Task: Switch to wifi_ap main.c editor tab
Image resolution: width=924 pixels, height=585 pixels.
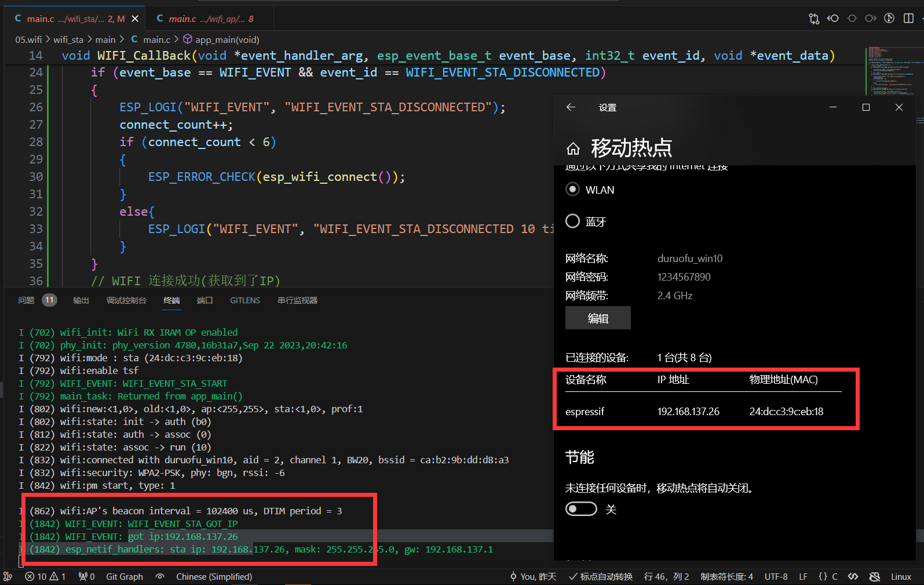Action: coord(206,19)
